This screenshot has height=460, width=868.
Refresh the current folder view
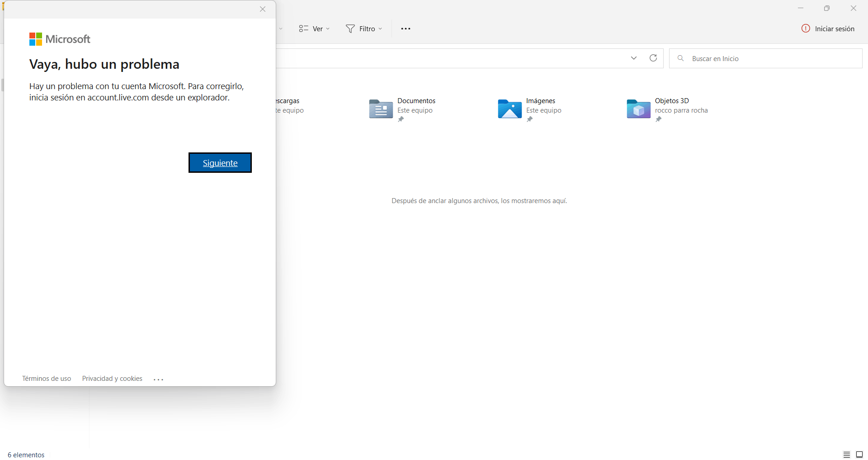(x=653, y=58)
